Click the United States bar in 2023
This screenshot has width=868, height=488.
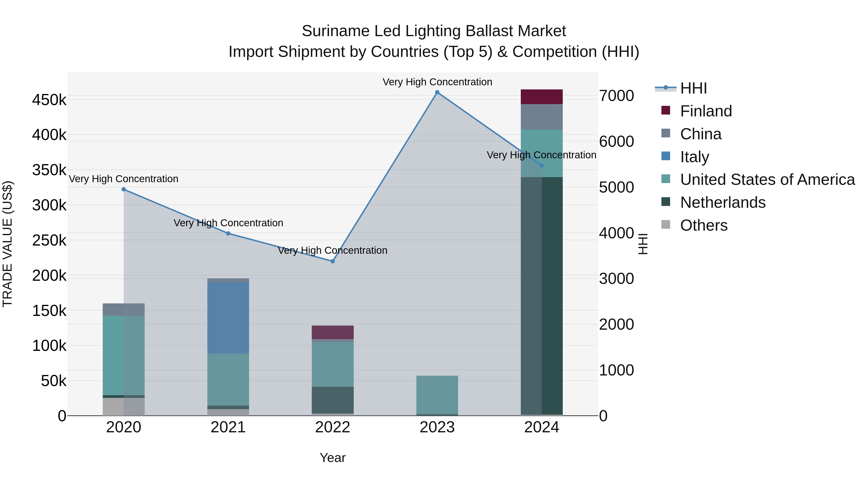[x=437, y=395]
